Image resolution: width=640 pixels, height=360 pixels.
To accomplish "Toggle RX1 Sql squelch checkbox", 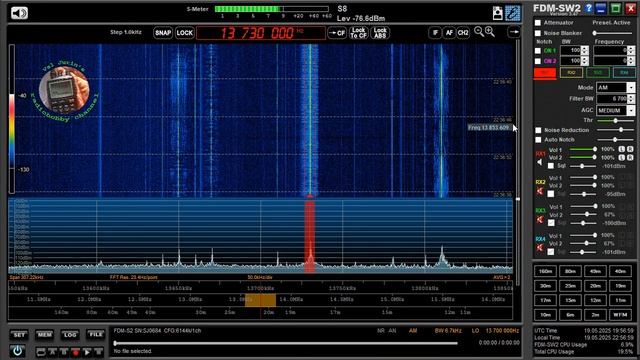I will [x=551, y=166].
